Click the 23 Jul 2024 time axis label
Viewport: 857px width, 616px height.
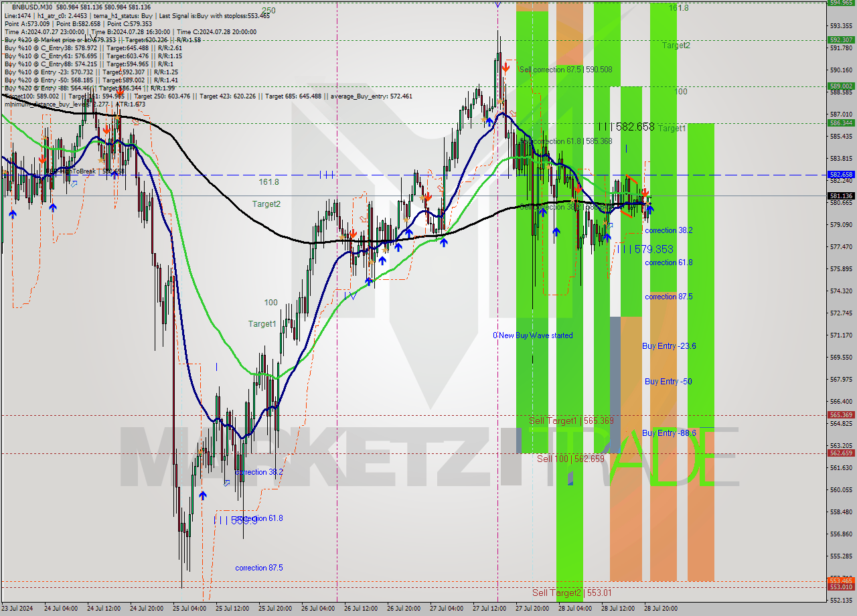coord(17,609)
